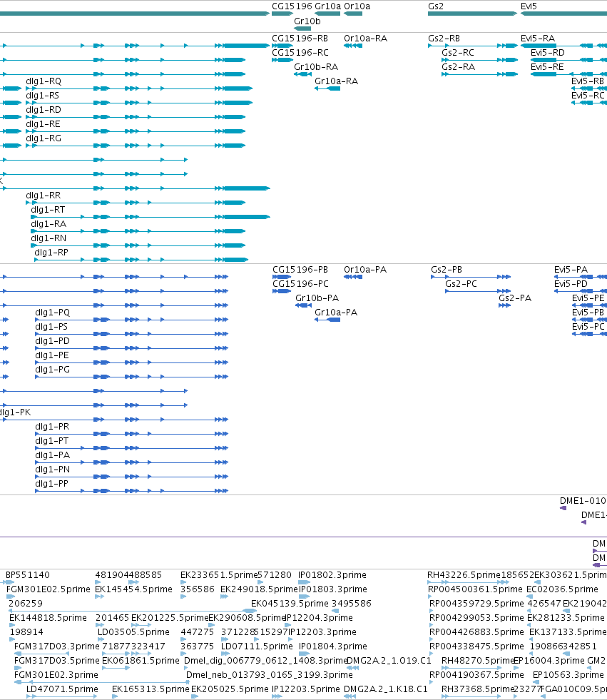The image size is (607, 700).
Task: Select the dlg1-PT protein label
Action: [x=52, y=441]
